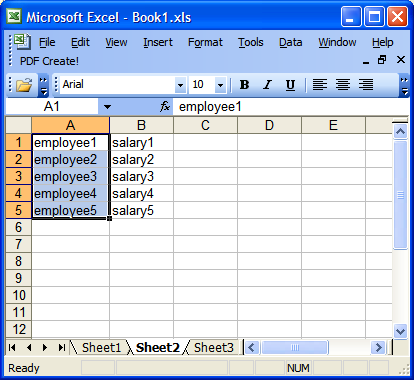Center align text
Viewport: 414px width, 380px height.
[x=343, y=85]
